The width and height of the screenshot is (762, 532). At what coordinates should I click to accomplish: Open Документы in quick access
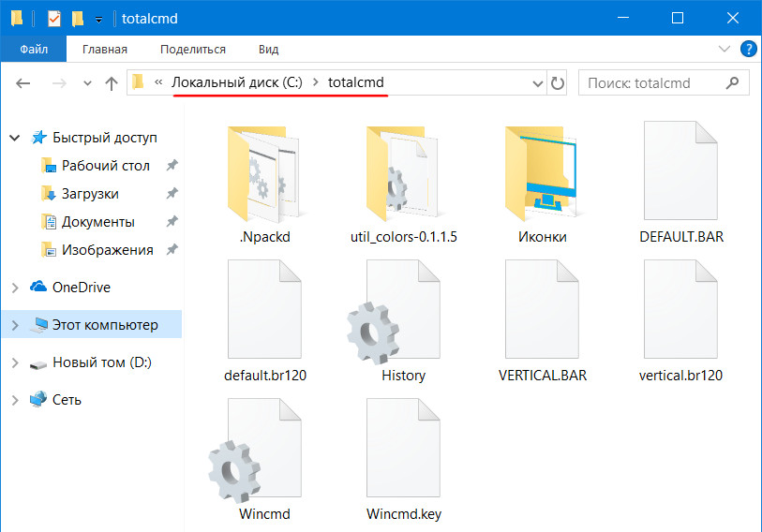[97, 222]
